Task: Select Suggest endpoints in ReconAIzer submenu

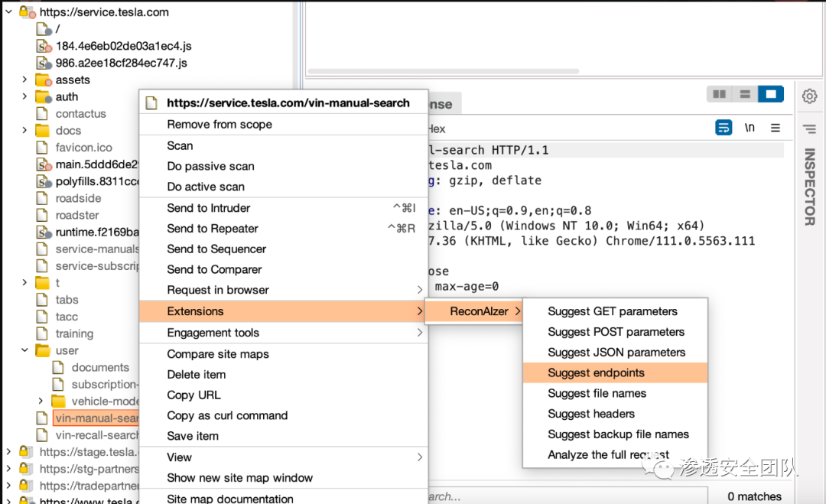Action: tap(615, 373)
